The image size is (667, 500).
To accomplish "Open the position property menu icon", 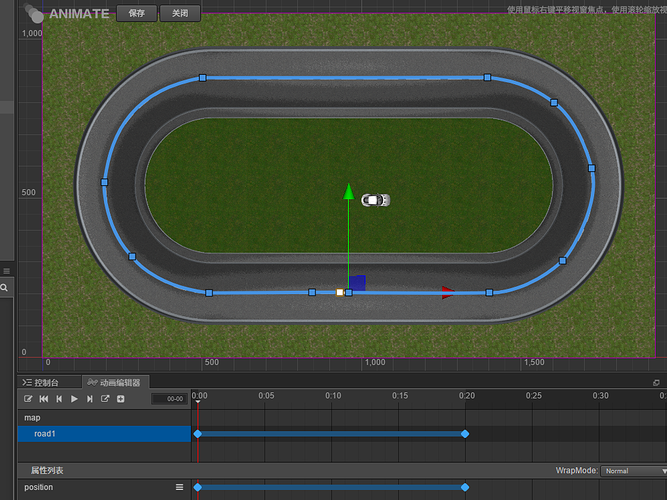I will click(x=180, y=487).
